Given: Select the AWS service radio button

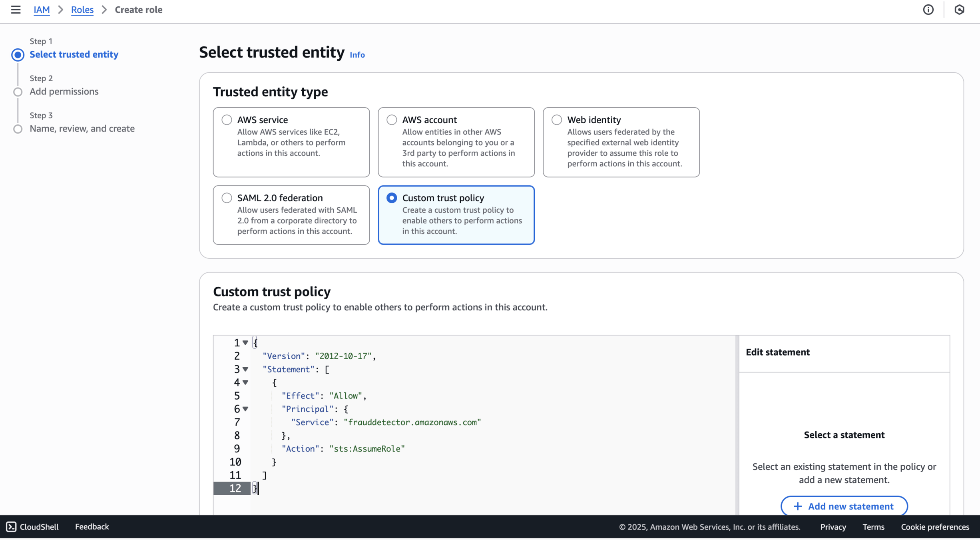Looking at the screenshot, I should 227,120.
